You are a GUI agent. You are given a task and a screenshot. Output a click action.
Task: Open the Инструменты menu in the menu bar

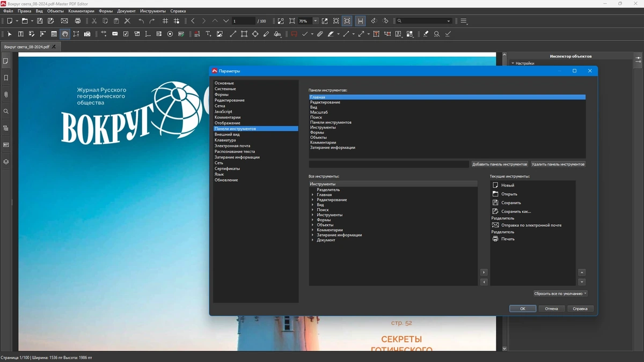click(x=153, y=11)
